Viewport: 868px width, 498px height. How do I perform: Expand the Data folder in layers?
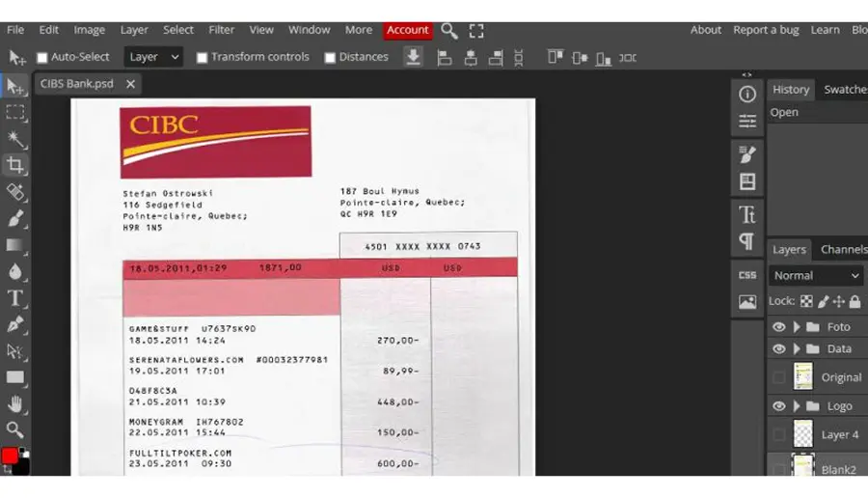pyautogui.click(x=797, y=349)
